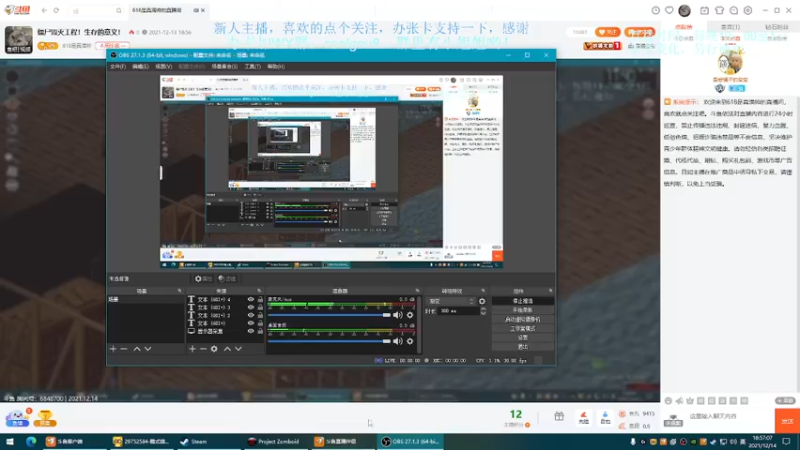This screenshot has width=800, height=450.
Task: Open Project Zomboid from the Windows taskbar
Action: (x=274, y=442)
